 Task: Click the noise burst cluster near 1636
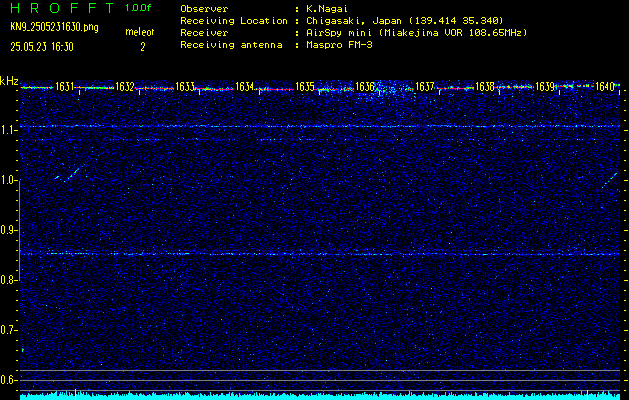point(385,90)
